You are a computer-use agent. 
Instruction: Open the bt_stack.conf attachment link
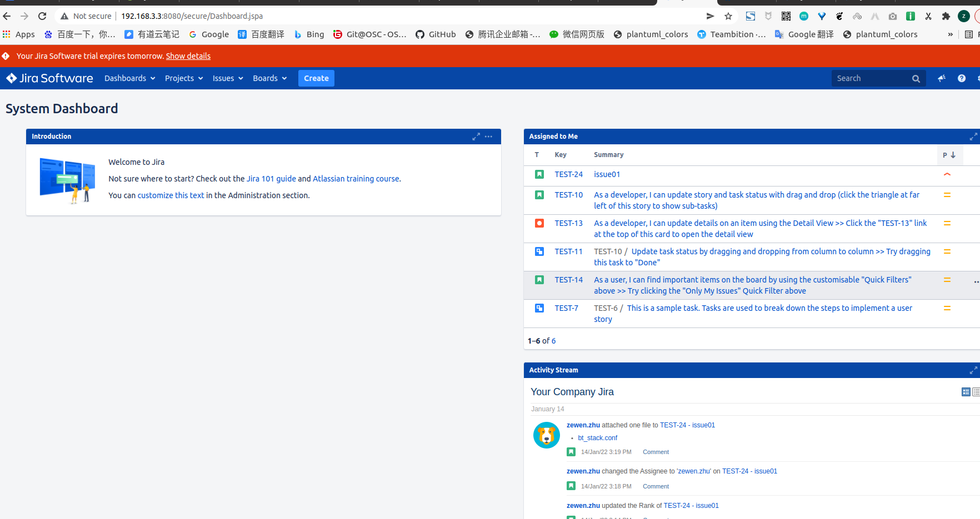coord(598,438)
